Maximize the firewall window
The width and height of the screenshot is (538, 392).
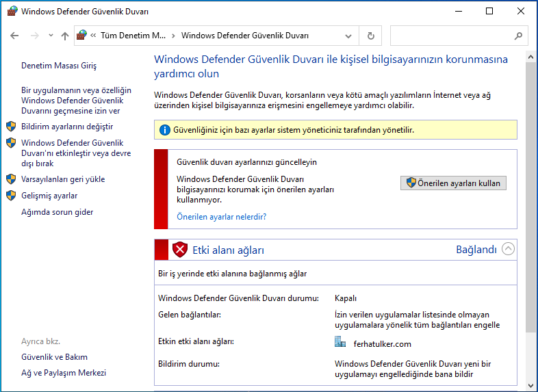pos(489,12)
